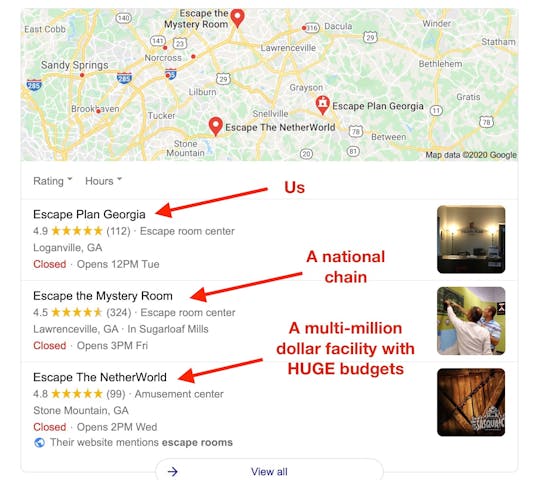Open the Escape Plan Georgia listing
Screen dimensions: 549x480
(89, 214)
